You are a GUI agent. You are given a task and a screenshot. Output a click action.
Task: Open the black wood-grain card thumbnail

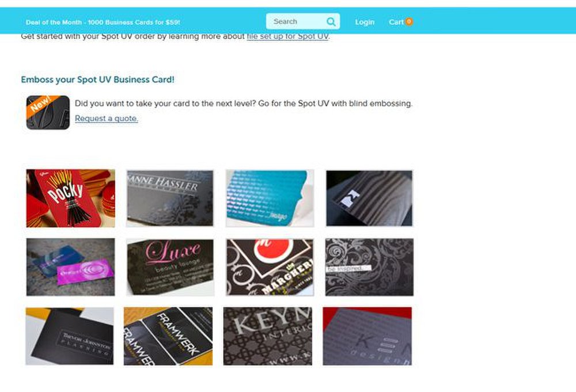pos(369,198)
